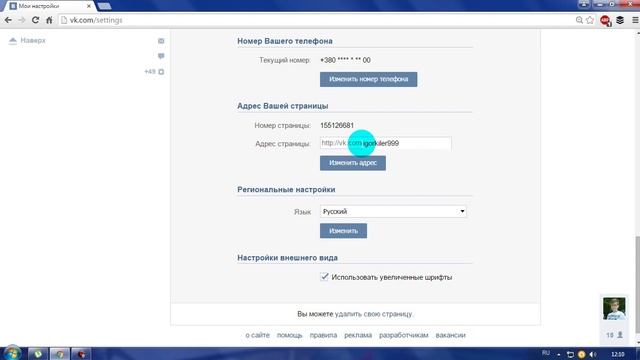
Task: Bookmark this page with the star icon
Action: tap(590, 20)
